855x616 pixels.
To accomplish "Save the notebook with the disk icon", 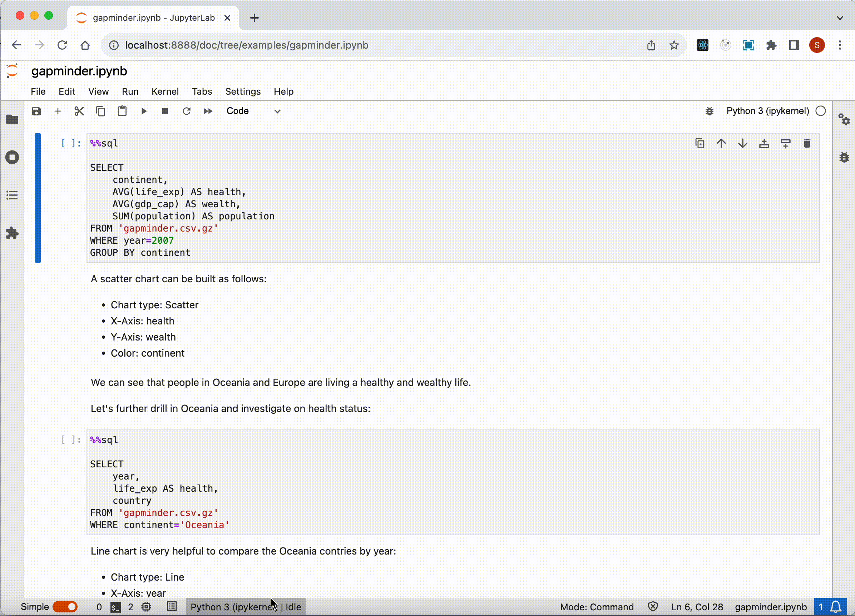I will click(x=36, y=111).
